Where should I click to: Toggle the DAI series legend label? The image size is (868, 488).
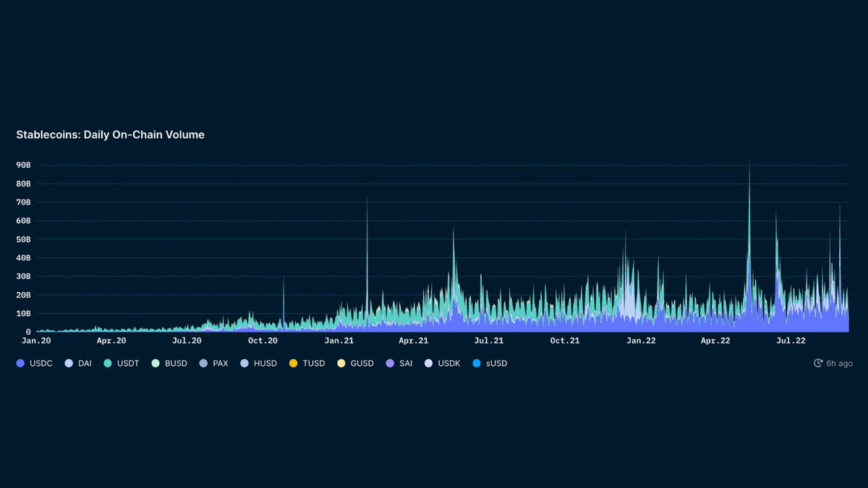[86, 363]
